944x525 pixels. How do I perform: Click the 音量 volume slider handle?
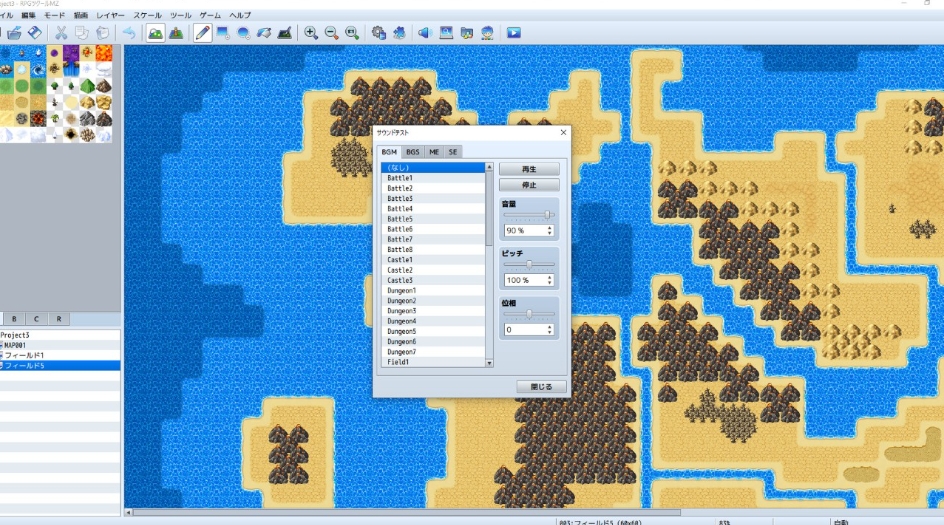(x=547, y=215)
